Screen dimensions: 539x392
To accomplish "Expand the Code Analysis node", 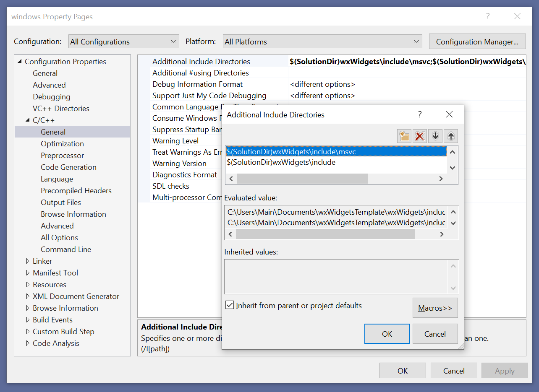I will coord(28,343).
